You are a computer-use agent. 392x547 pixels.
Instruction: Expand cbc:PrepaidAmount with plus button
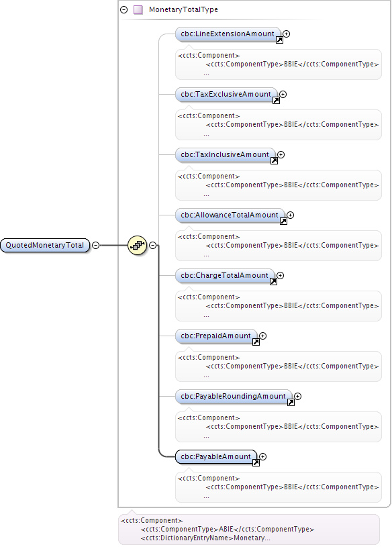pos(263,336)
